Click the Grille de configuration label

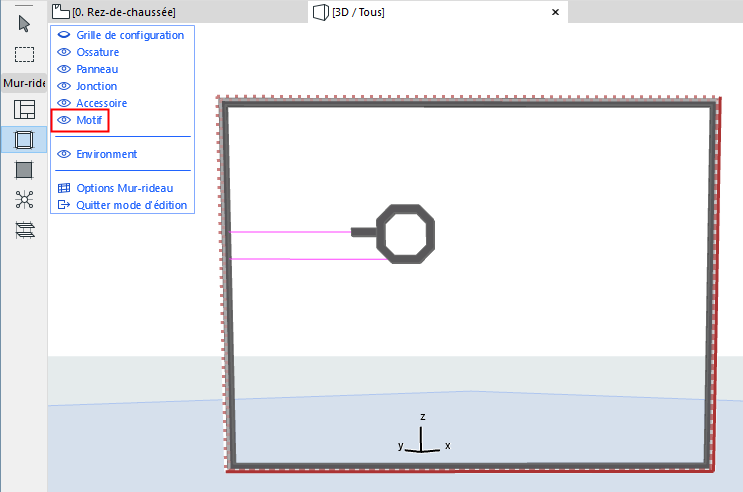pos(130,35)
